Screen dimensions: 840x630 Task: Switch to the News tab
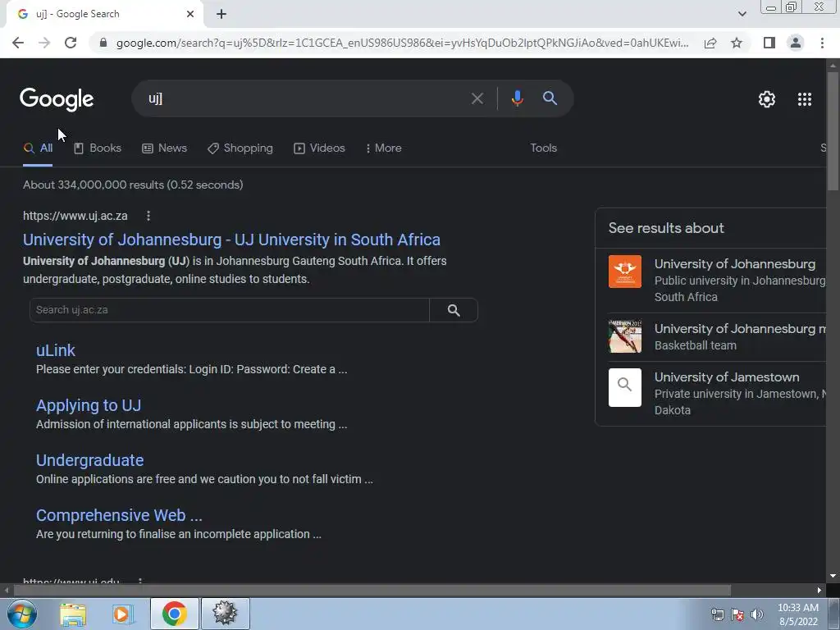coord(164,148)
